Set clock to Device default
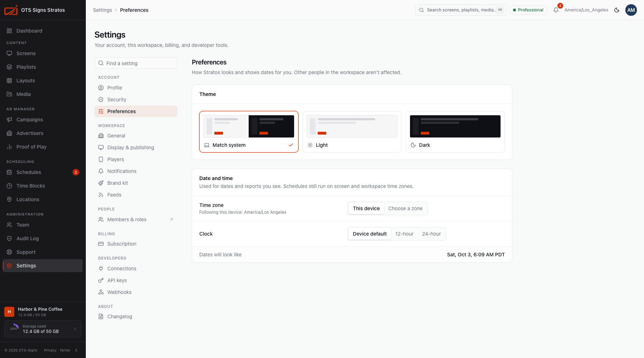The height and width of the screenshot is (358, 644). point(370,234)
